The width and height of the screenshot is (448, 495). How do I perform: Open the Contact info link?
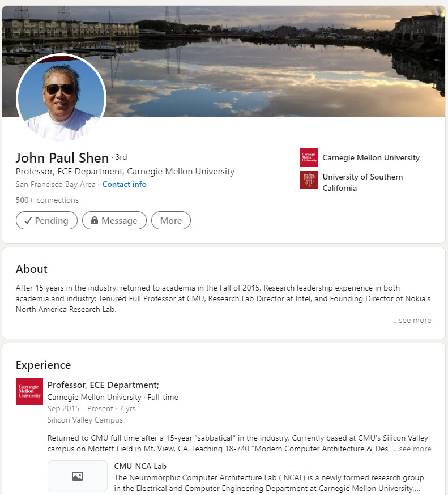[125, 185]
